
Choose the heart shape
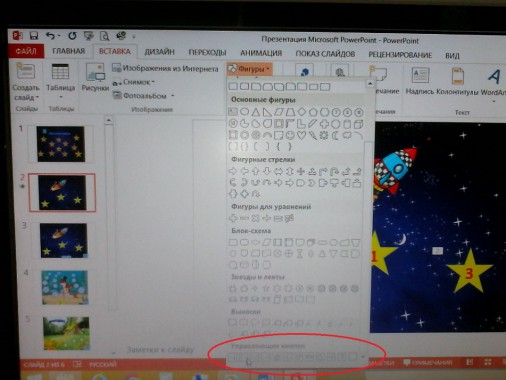coord(301,135)
